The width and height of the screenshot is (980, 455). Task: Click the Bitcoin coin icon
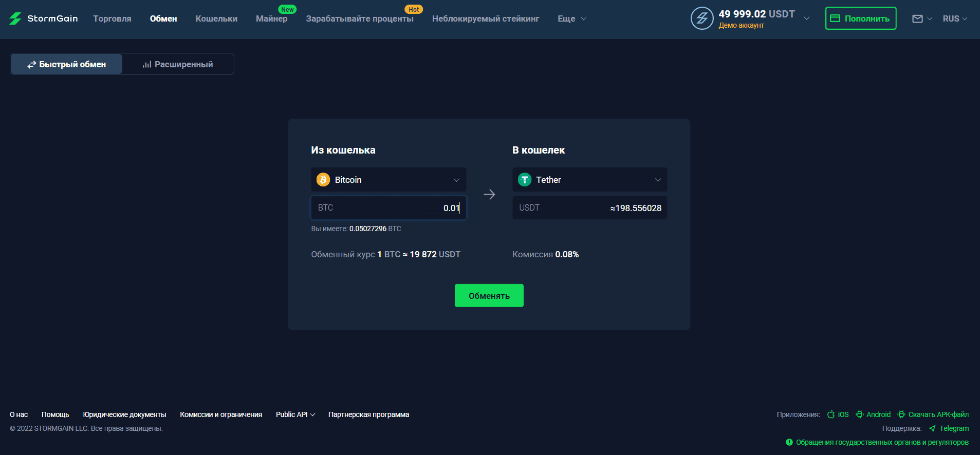pyautogui.click(x=323, y=180)
